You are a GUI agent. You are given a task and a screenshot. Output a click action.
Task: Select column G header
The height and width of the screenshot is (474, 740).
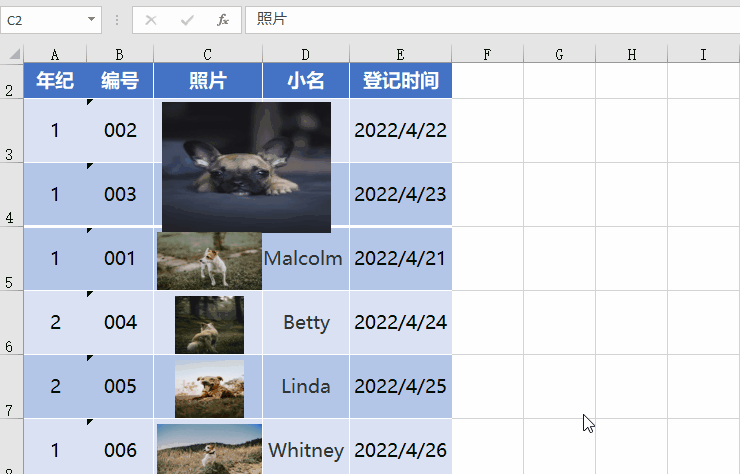pyautogui.click(x=559, y=54)
